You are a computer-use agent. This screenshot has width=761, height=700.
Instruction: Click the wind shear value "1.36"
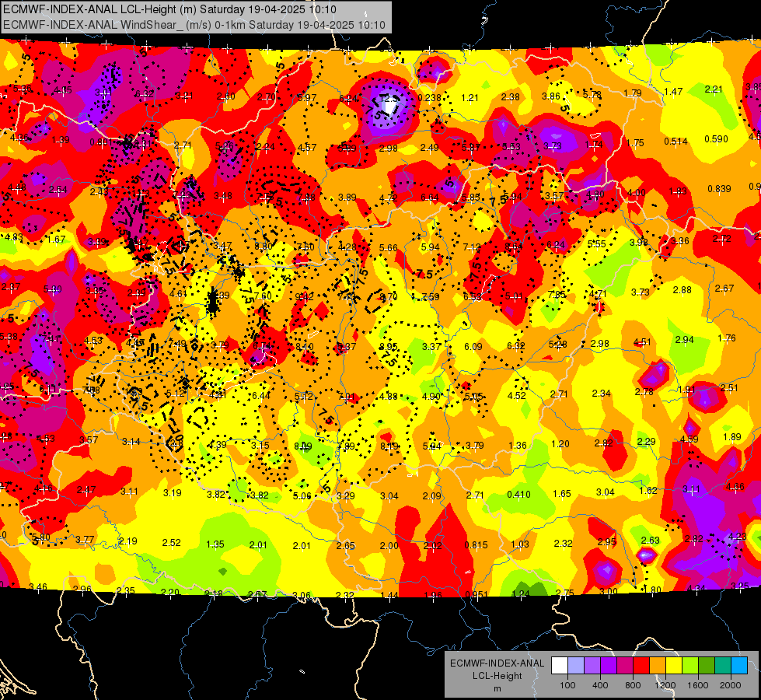tap(518, 446)
